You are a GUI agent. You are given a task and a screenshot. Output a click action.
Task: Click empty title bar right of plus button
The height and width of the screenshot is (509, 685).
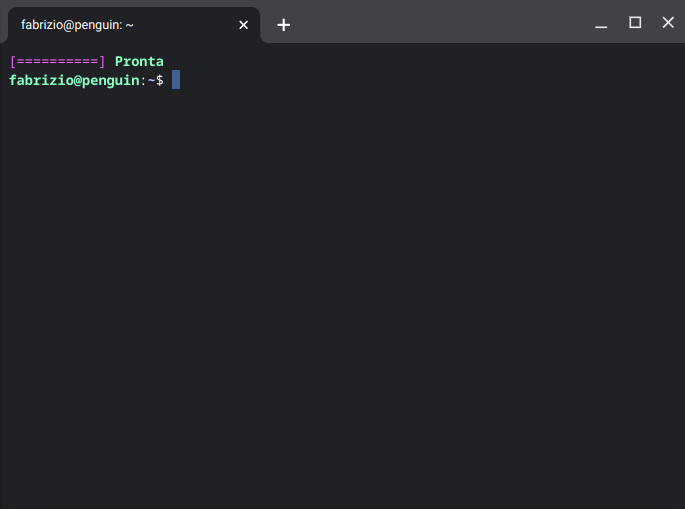point(440,24)
